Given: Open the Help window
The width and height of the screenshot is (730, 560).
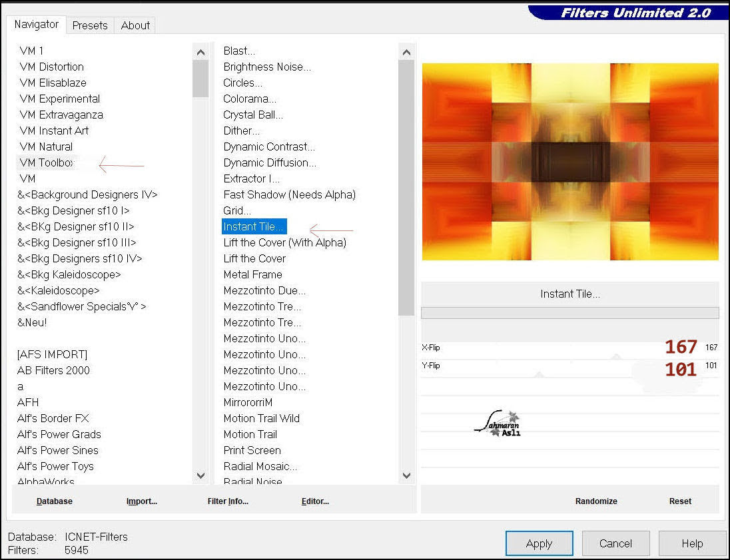Looking at the screenshot, I should pos(692,543).
